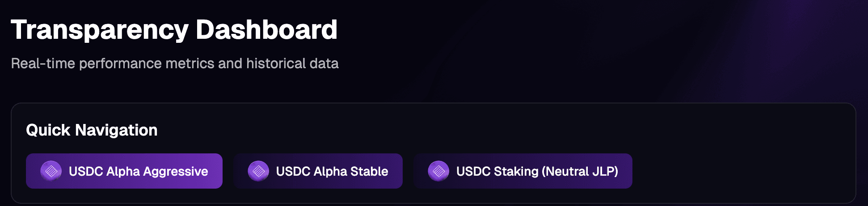
Task: Open the USDC Alpha Aggressive section
Action: pos(124,171)
